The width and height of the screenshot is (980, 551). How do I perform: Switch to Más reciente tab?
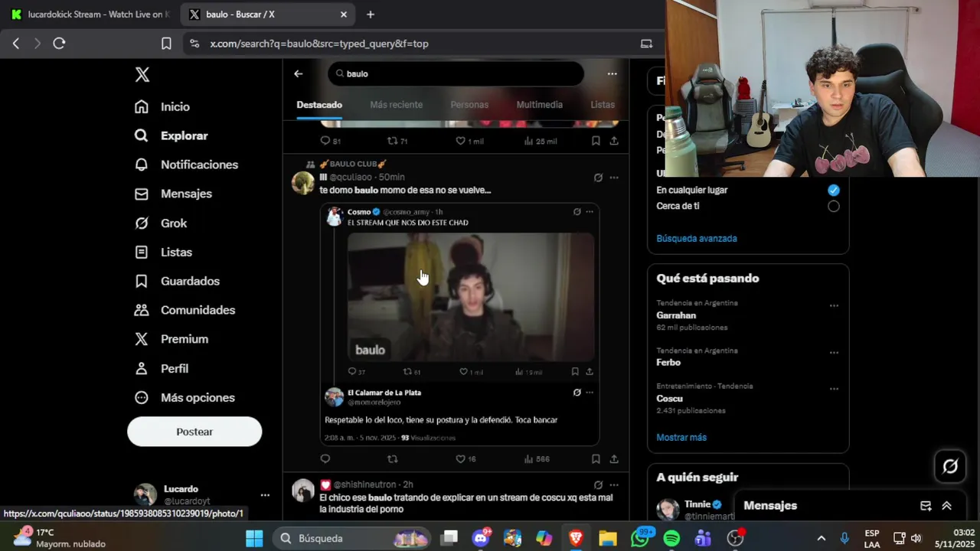pyautogui.click(x=396, y=105)
